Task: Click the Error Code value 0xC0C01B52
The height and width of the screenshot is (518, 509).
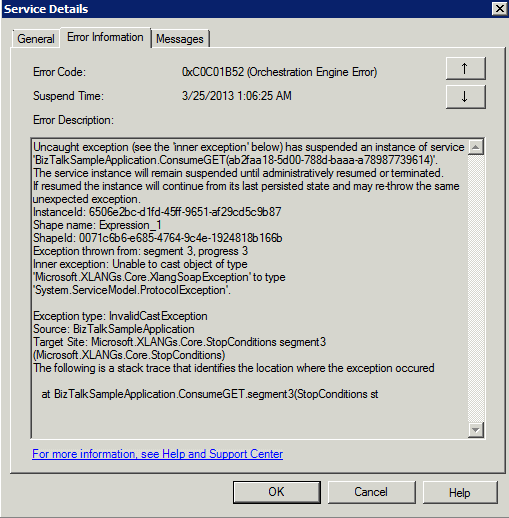Action: click(279, 72)
